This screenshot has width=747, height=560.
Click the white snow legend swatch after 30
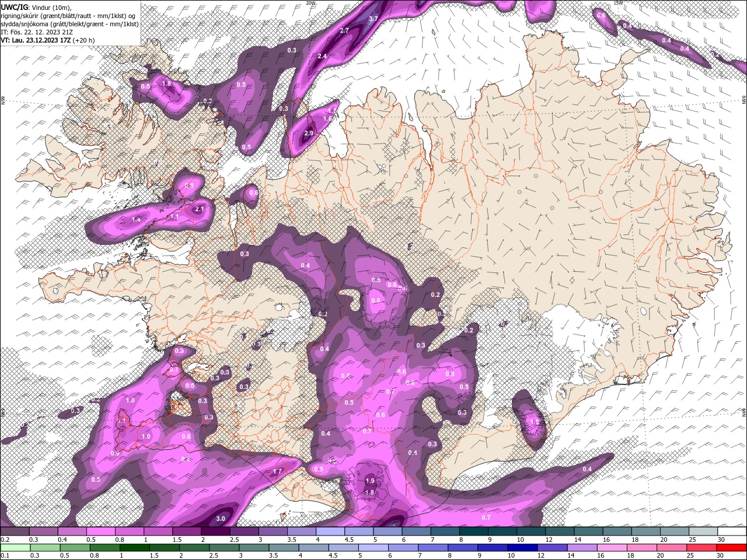click(x=731, y=531)
